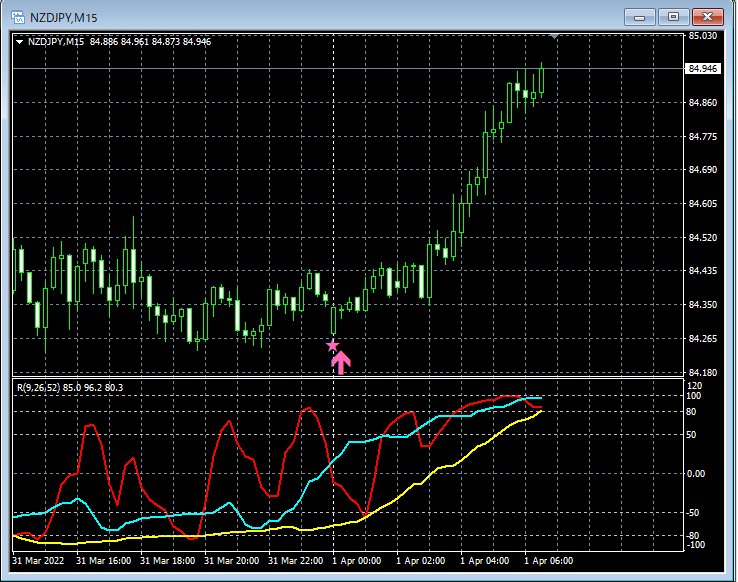Click the 1 Apr 00:00 time label
The width and height of the screenshot is (738, 582).
tap(357, 561)
